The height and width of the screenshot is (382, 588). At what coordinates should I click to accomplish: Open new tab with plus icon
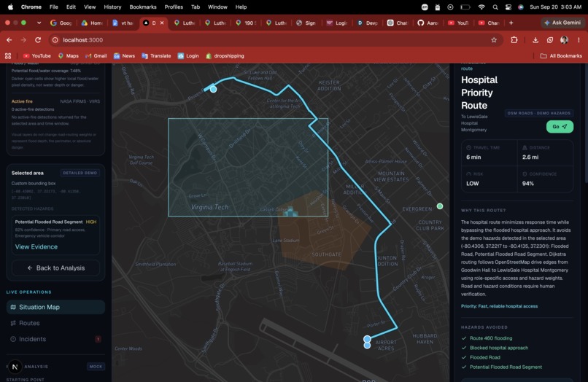point(511,23)
